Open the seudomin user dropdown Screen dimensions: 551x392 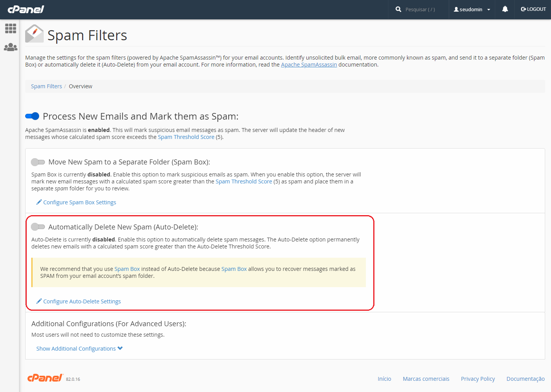coord(472,9)
